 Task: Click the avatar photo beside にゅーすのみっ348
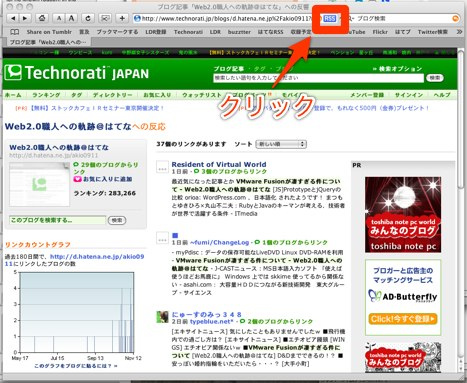pyautogui.click(x=163, y=317)
